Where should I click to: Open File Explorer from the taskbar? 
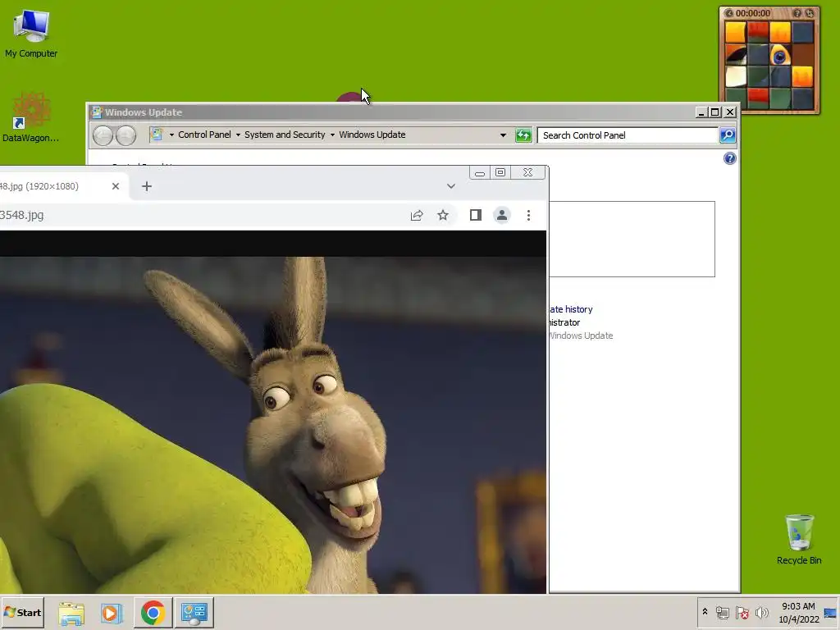(71, 612)
